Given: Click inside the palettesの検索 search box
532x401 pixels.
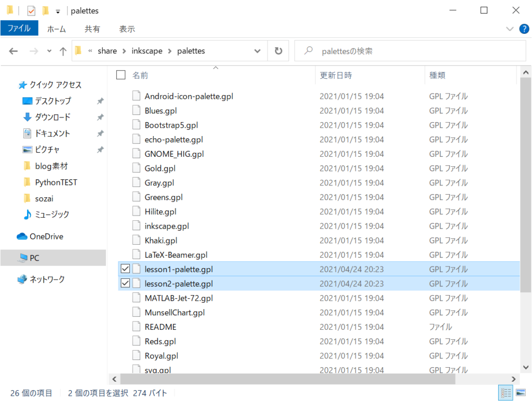Looking at the screenshot, I should coord(410,51).
